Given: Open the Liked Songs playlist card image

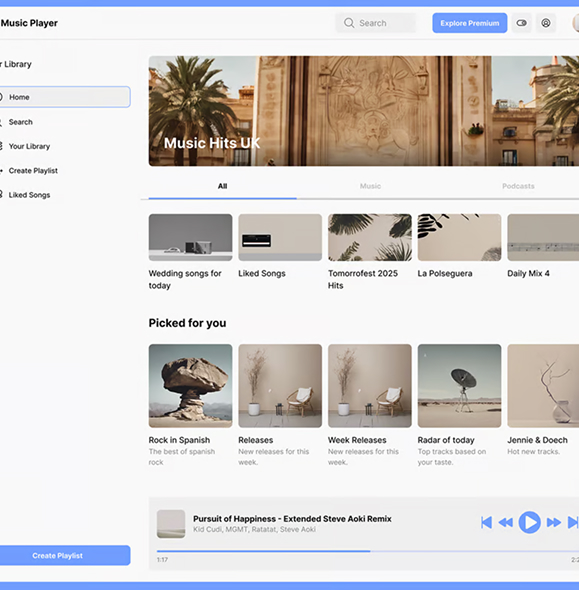Looking at the screenshot, I should point(280,237).
